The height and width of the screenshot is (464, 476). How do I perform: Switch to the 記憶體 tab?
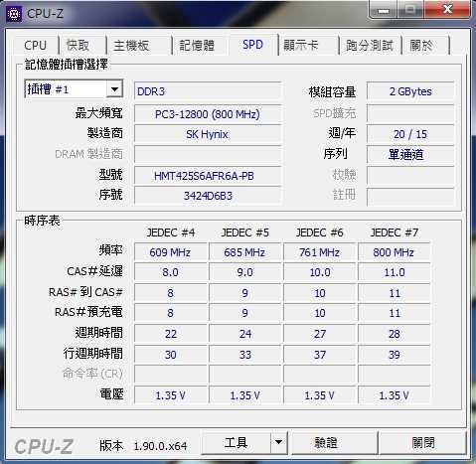point(197,45)
